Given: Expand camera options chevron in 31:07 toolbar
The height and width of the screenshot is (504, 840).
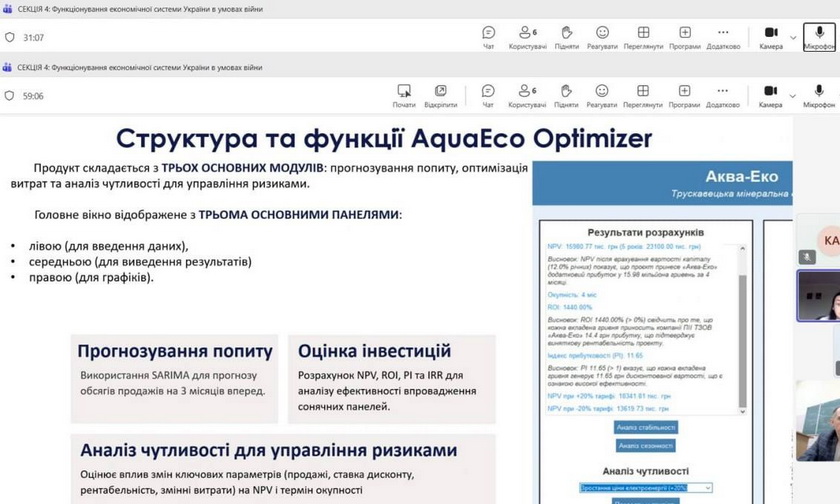Looking at the screenshot, I should pyautogui.click(x=793, y=37).
